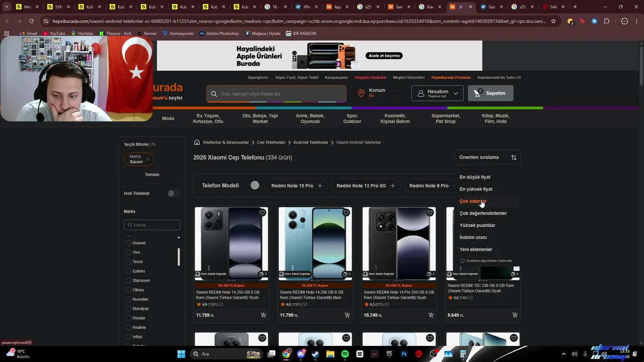The width and height of the screenshot is (644, 362).
Task: Sort by Çok değerlendirilenler
Action: point(483,213)
